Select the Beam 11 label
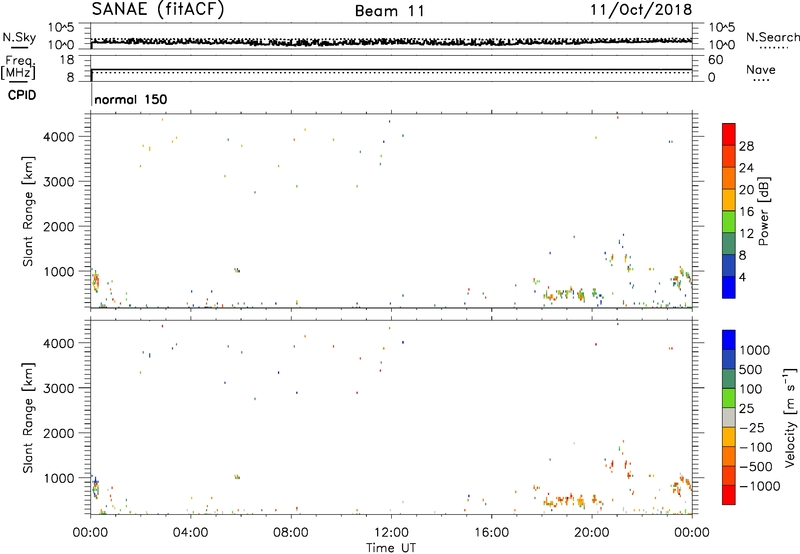This screenshot has width=800, height=554. 390,11
